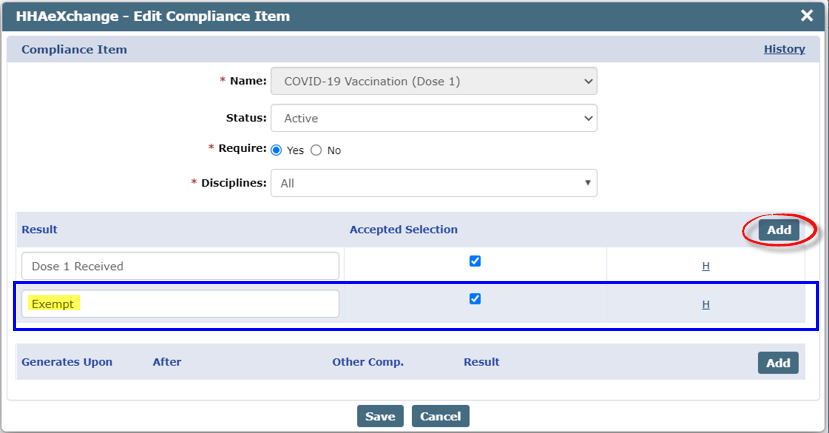Click the Exempt result text field
The height and width of the screenshot is (433, 829).
coord(180,304)
